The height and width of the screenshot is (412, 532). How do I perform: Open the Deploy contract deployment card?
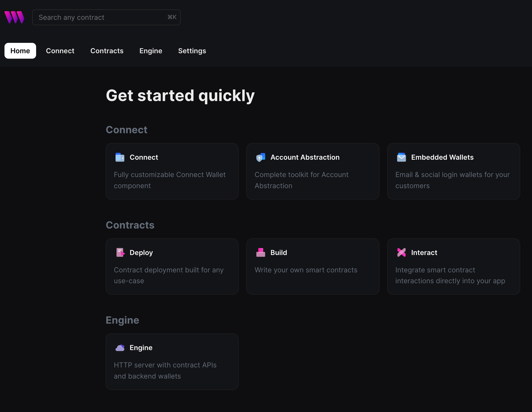[172, 266]
